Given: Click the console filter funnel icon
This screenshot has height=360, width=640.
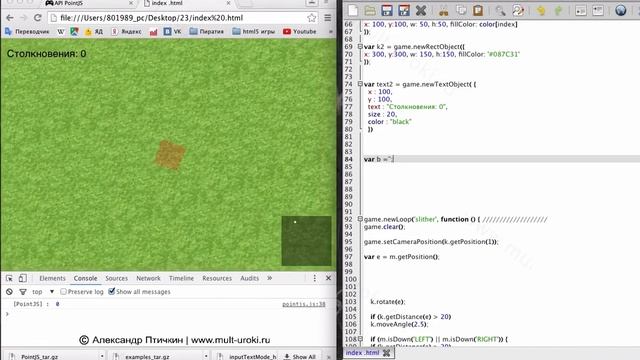Looking at the screenshot, I should click(23, 292).
